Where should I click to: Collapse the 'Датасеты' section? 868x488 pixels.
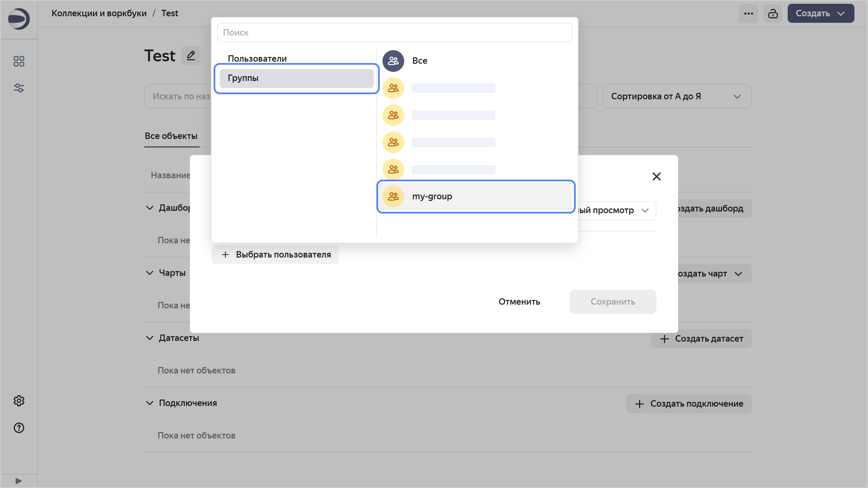click(x=150, y=338)
